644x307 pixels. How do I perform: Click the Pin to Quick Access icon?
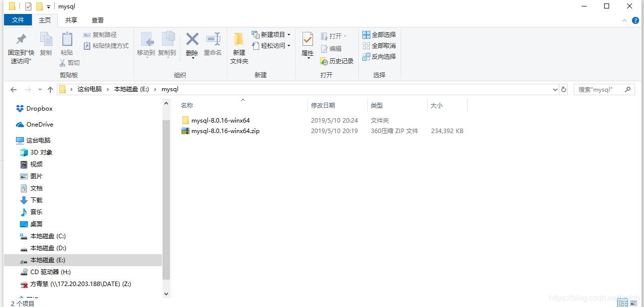click(x=21, y=39)
